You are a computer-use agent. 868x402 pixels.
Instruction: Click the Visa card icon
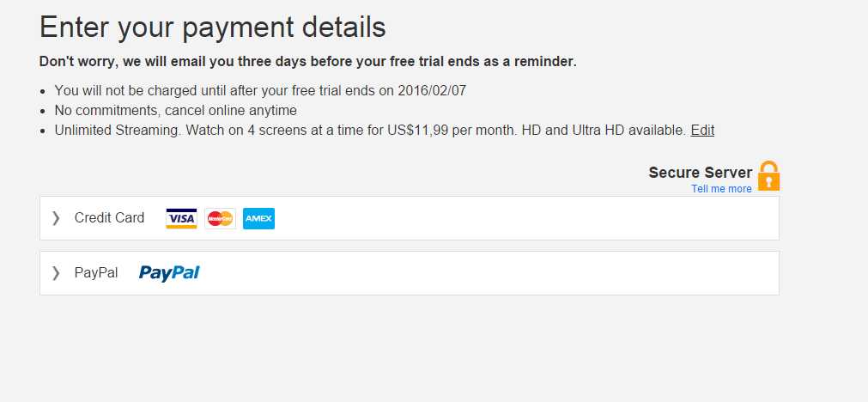[x=181, y=218]
